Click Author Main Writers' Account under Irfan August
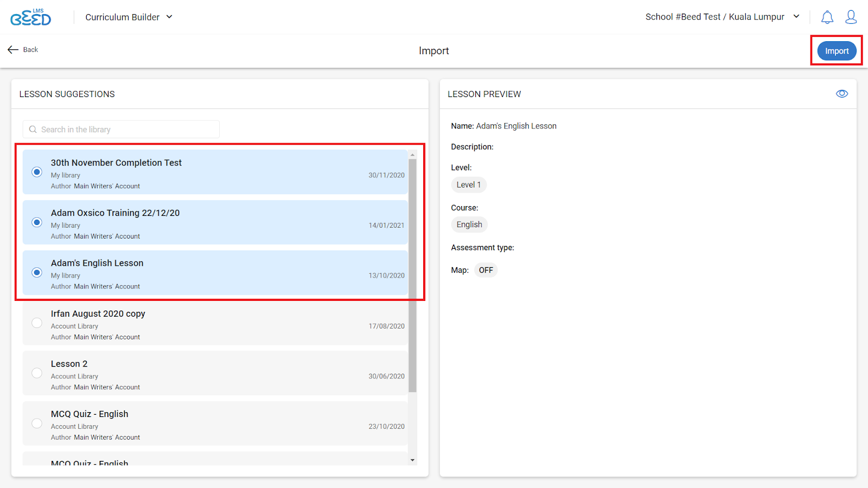Screen dimensions: 868x488 (x=95, y=337)
